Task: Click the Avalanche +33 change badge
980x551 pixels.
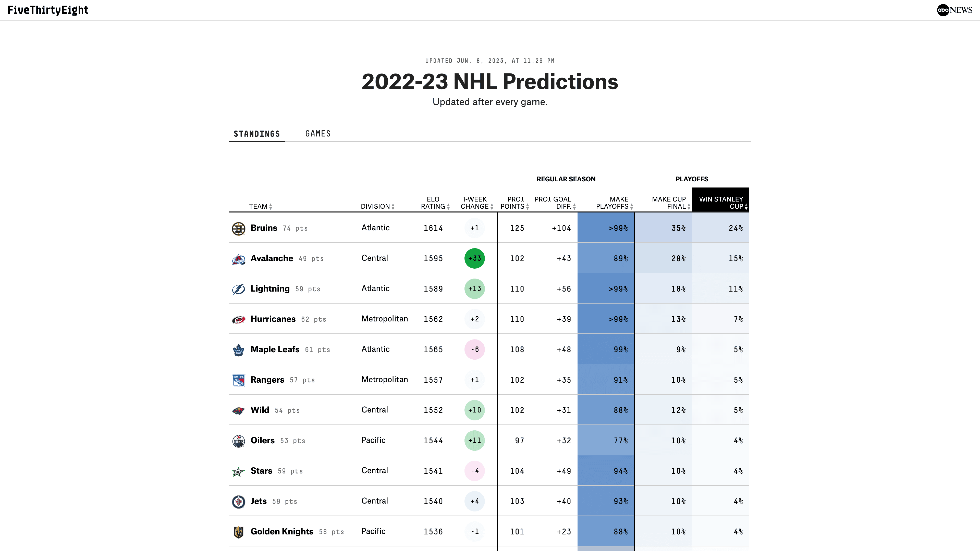Action: 474,259
